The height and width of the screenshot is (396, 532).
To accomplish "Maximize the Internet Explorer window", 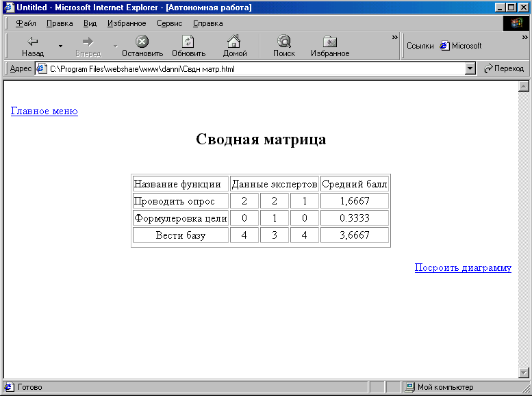I will tap(511, 7).
